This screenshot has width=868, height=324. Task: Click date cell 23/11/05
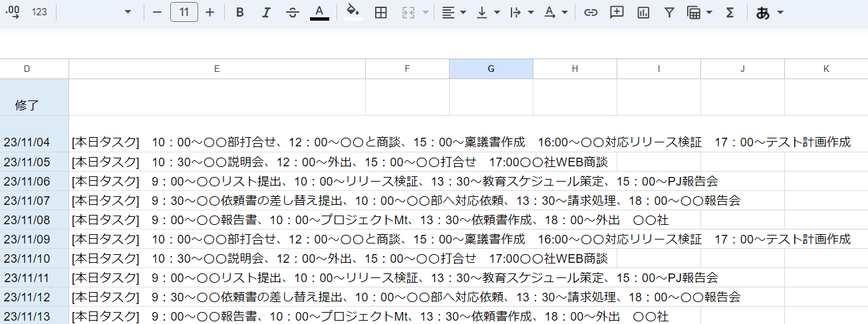34,162
